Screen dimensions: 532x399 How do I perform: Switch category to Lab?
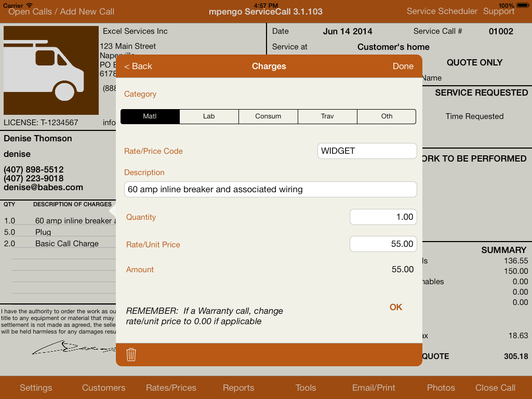coord(209,116)
